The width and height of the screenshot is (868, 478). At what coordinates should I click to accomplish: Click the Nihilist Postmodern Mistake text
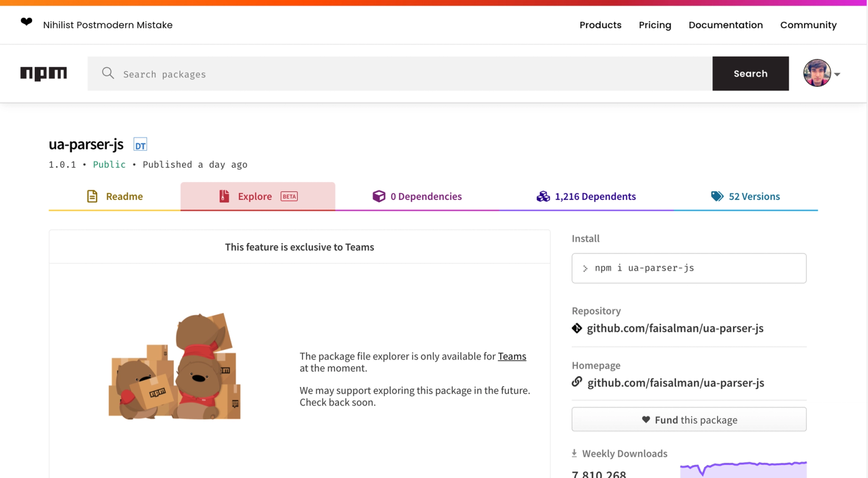tap(107, 25)
